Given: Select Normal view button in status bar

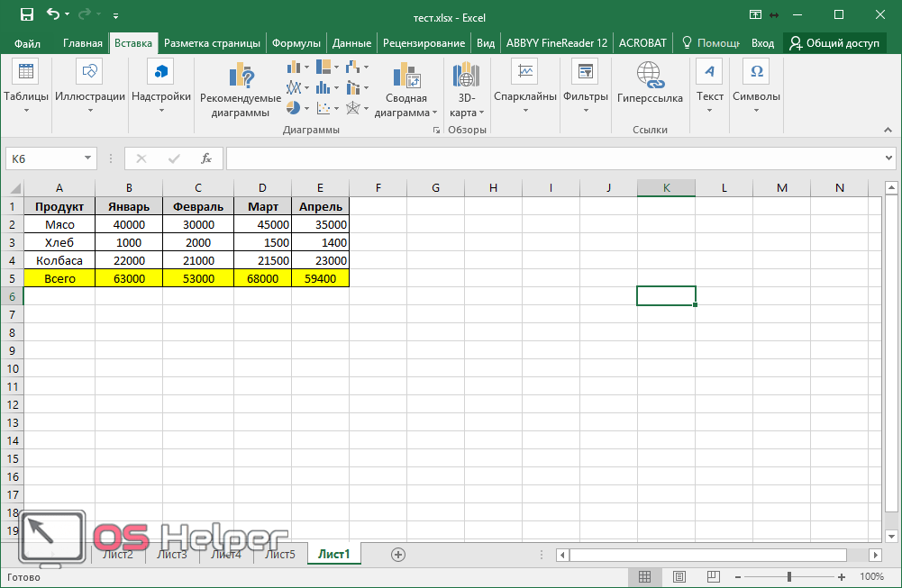Looking at the screenshot, I should pyautogui.click(x=645, y=576).
